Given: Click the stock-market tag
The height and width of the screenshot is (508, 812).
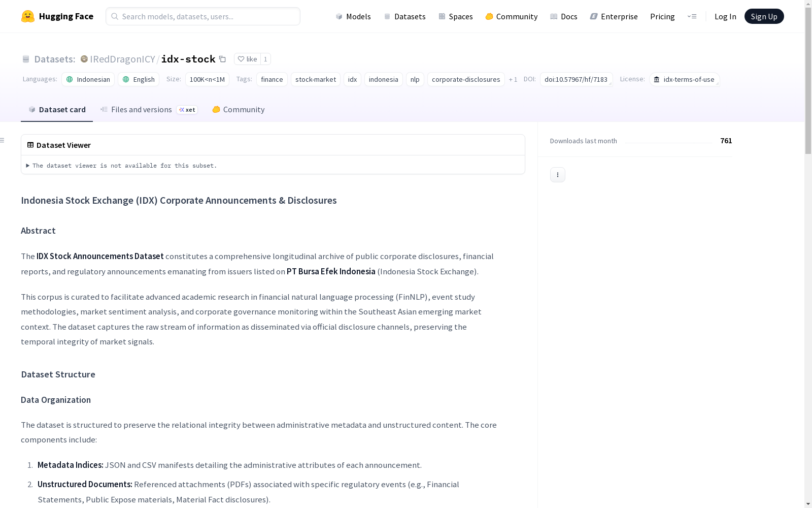Looking at the screenshot, I should coord(316,79).
